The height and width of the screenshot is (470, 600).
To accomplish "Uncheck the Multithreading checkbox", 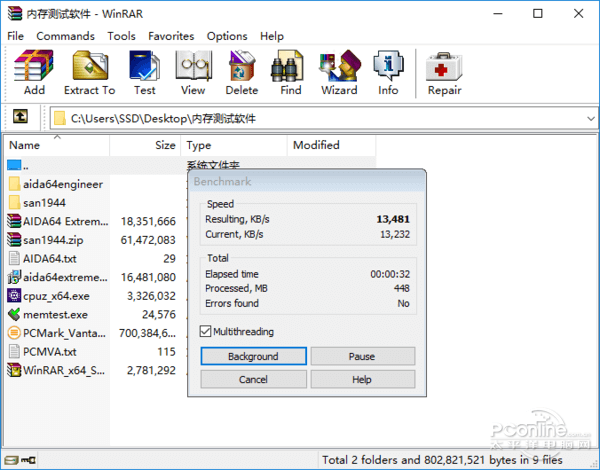I will 206,332.
